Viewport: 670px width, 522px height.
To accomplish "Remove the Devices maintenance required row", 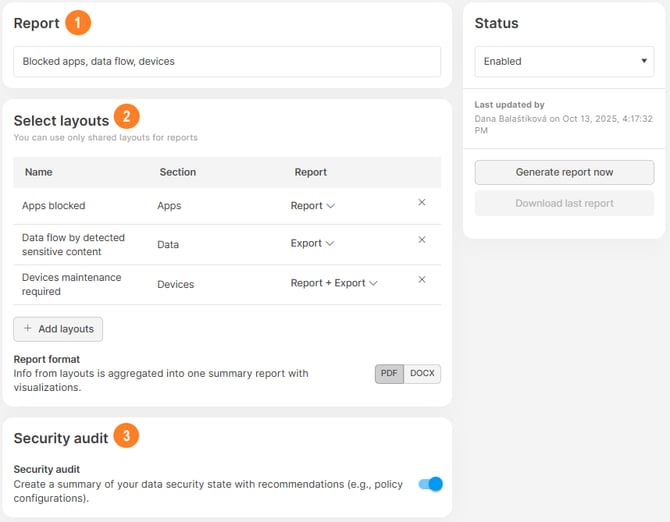I will tap(421, 280).
